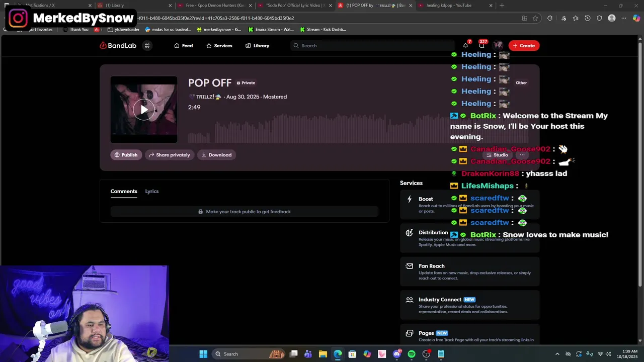Screen dimensions: 644x362
Task: Open the chat messages icon with 327 badge
Action: pyautogui.click(x=481, y=45)
